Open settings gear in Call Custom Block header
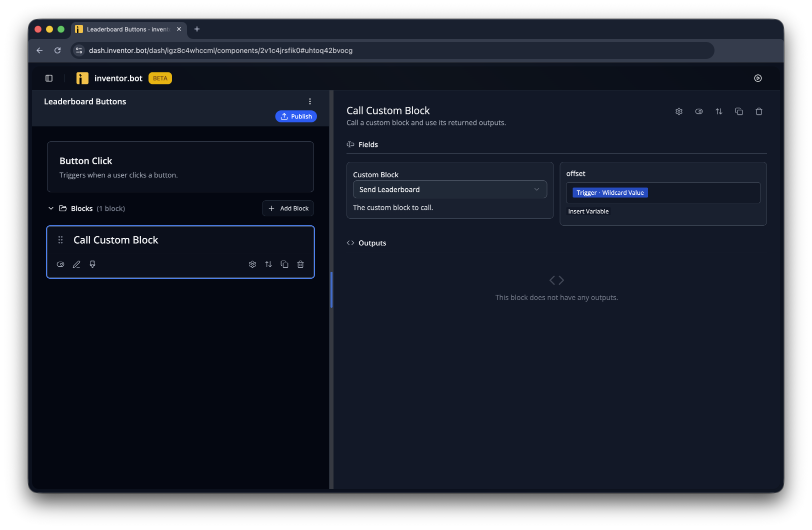Viewport: 812px width, 530px height. point(679,111)
